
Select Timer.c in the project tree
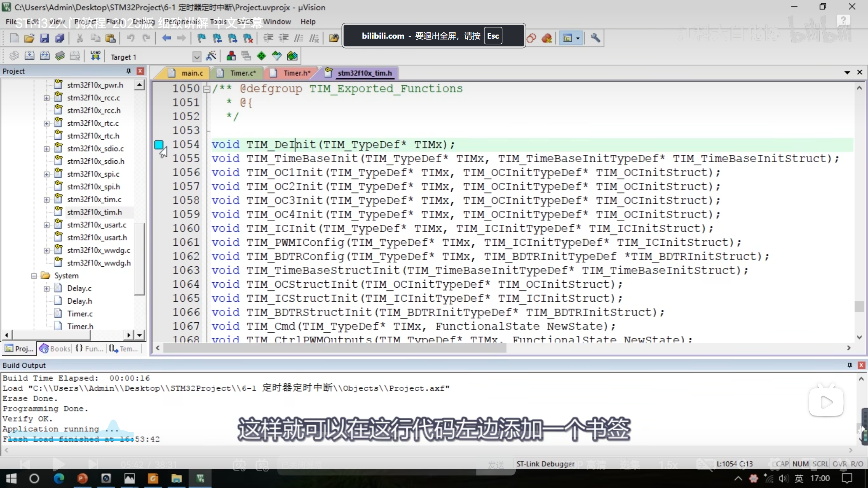(80, 314)
